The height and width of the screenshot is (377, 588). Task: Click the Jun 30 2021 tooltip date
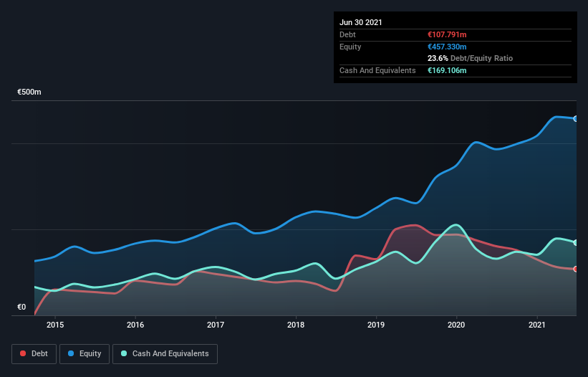pyautogui.click(x=361, y=22)
